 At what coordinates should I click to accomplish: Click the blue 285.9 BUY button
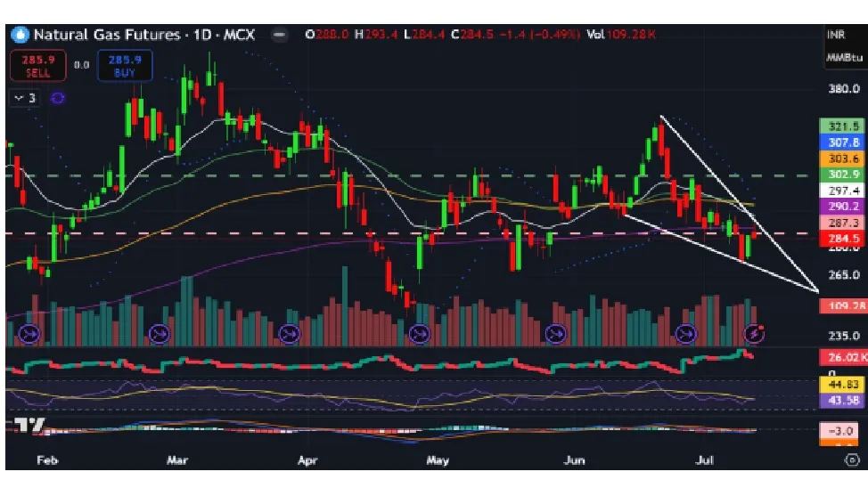tap(125, 66)
